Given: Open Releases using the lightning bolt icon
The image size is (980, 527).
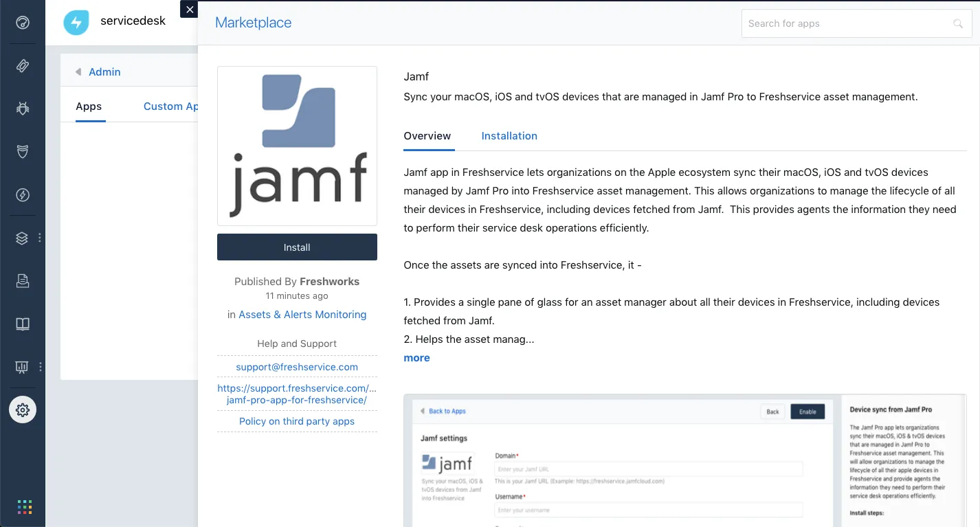Looking at the screenshot, I should click(x=23, y=194).
